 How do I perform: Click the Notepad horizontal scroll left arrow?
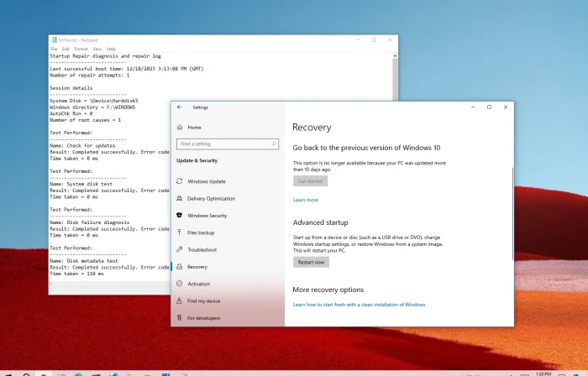click(52, 284)
